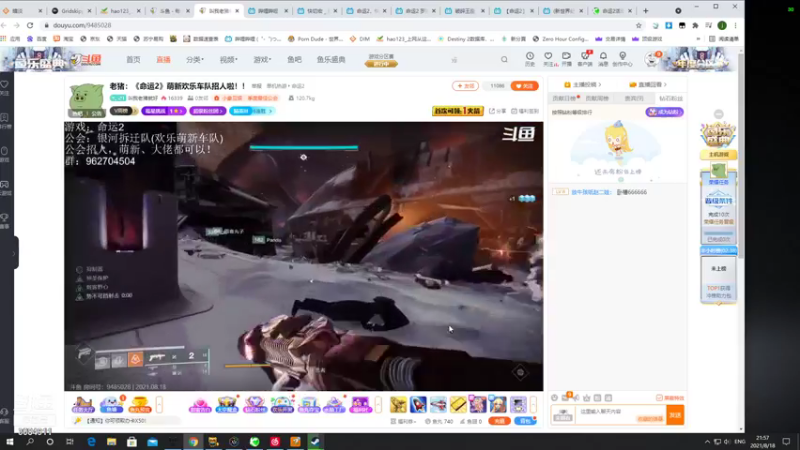Open the welfare dropdown below gifts
Screen dimensions: 800x450
click(x=403, y=421)
